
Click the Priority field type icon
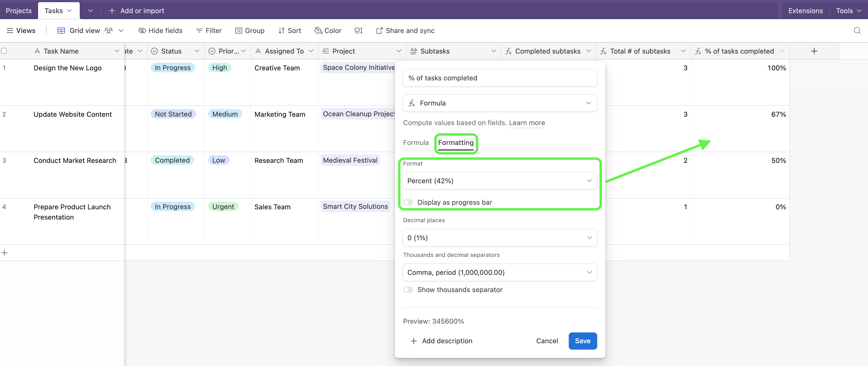[211, 51]
